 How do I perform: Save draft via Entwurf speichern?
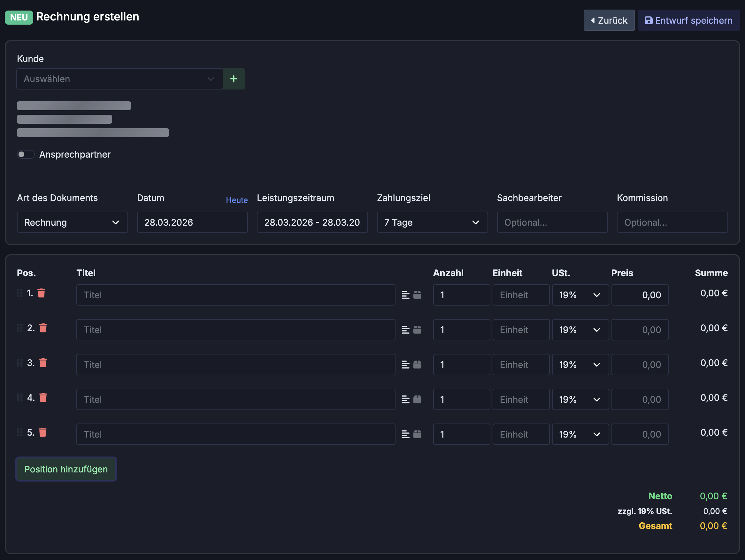pos(688,20)
